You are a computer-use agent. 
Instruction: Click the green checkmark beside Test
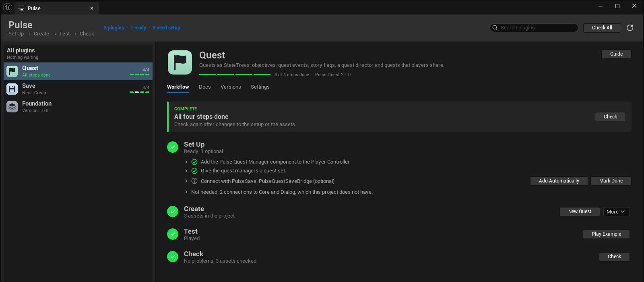pyautogui.click(x=173, y=234)
